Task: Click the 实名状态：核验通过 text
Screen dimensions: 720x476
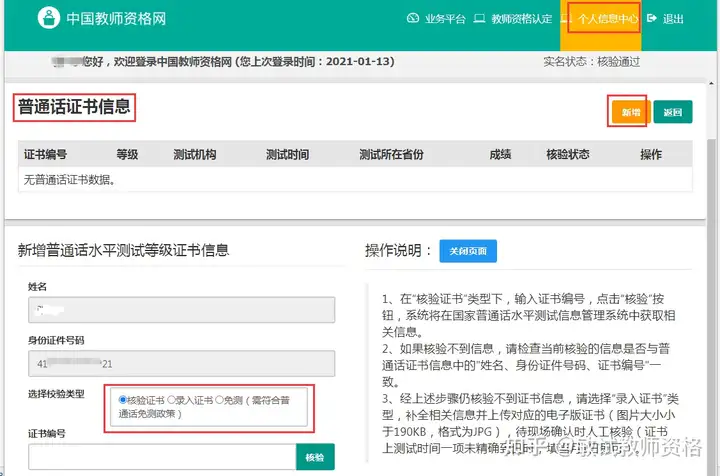Action: pos(591,62)
